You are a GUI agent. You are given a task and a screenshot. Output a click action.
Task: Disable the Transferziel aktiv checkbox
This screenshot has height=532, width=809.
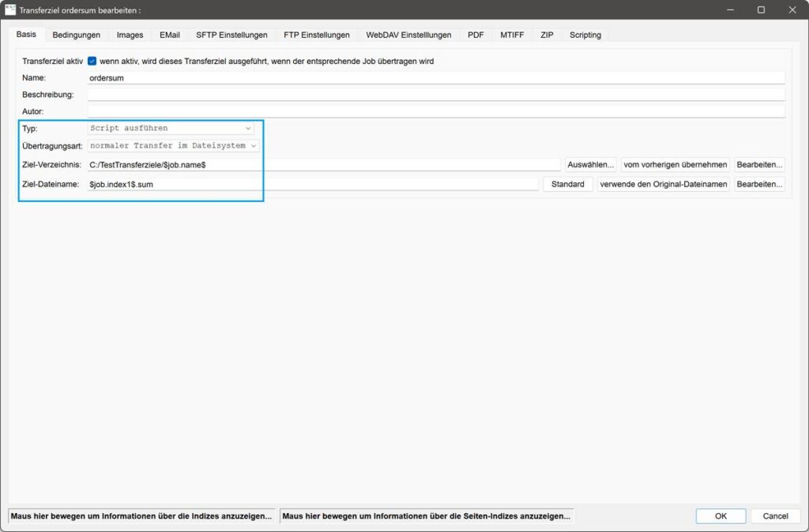pos(92,61)
